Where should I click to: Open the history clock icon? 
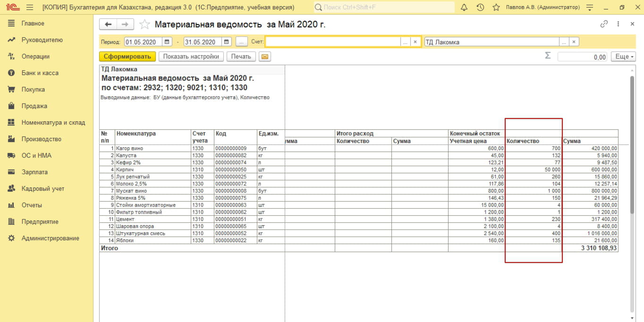pos(480,8)
